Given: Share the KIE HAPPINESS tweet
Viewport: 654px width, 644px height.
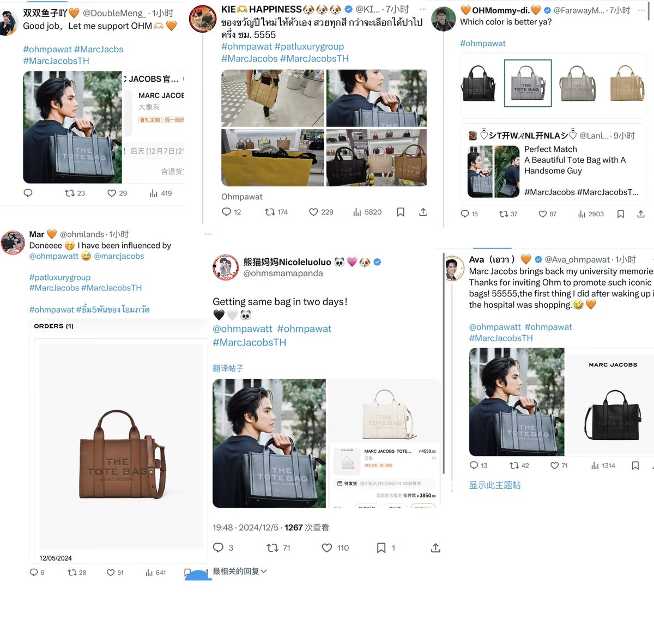Looking at the screenshot, I should (423, 212).
